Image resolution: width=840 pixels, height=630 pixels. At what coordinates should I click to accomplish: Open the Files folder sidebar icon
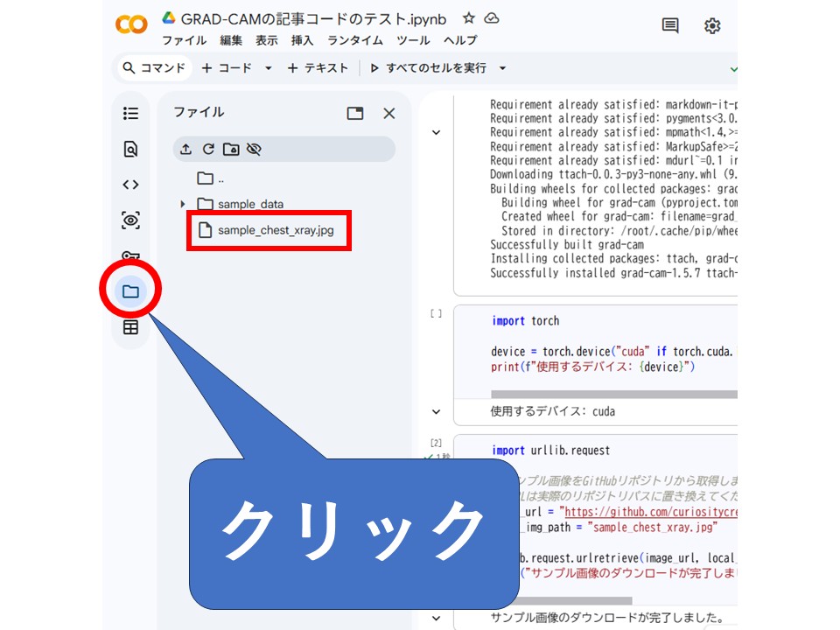point(130,291)
